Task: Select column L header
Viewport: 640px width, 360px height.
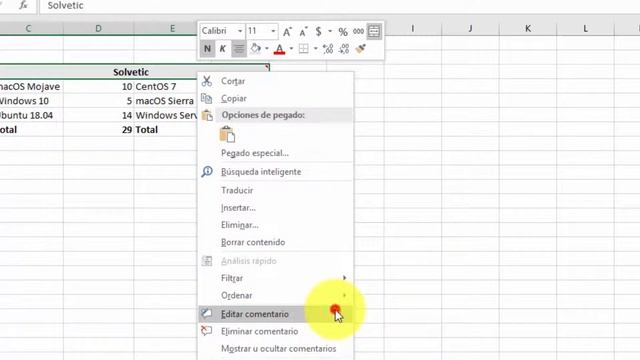Action: (x=585, y=28)
